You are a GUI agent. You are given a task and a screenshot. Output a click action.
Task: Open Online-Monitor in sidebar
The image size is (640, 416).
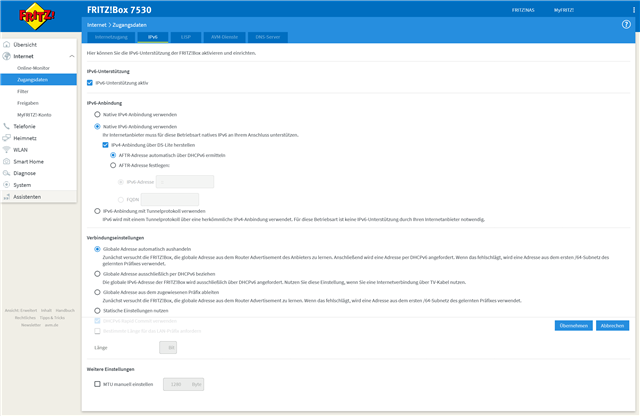(x=33, y=68)
